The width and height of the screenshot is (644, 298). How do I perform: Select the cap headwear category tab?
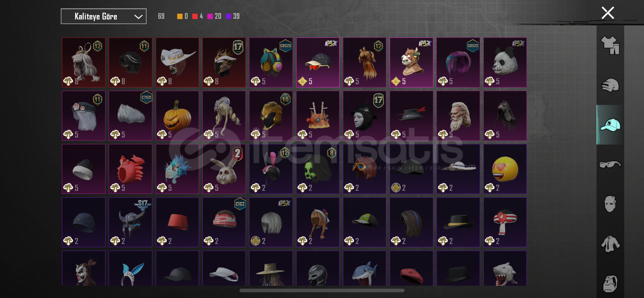click(x=610, y=125)
